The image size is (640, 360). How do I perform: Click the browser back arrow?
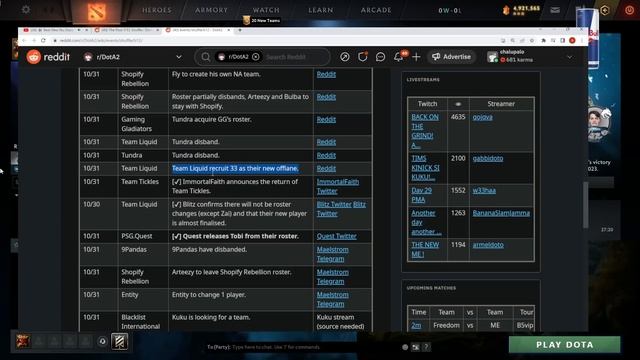24,40
